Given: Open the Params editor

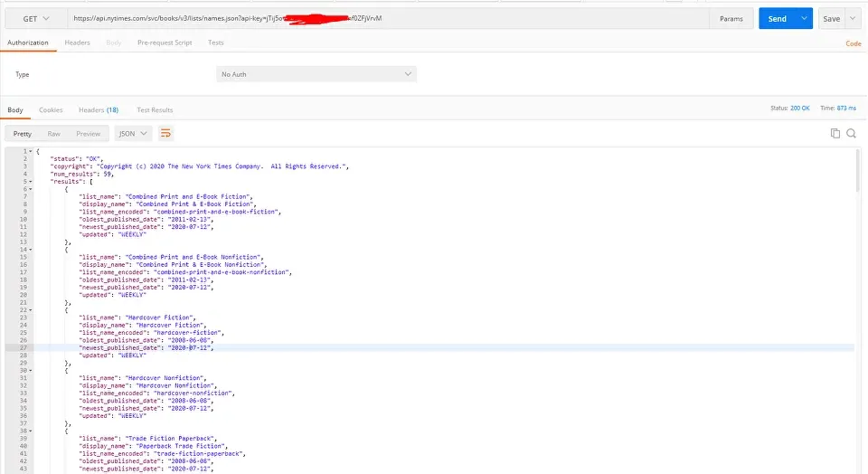Looking at the screenshot, I should (x=731, y=19).
